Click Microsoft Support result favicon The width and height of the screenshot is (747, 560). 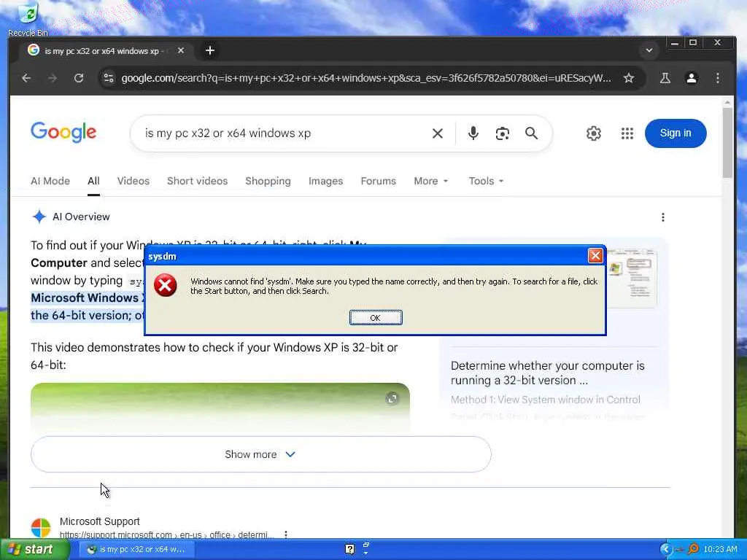[41, 528]
